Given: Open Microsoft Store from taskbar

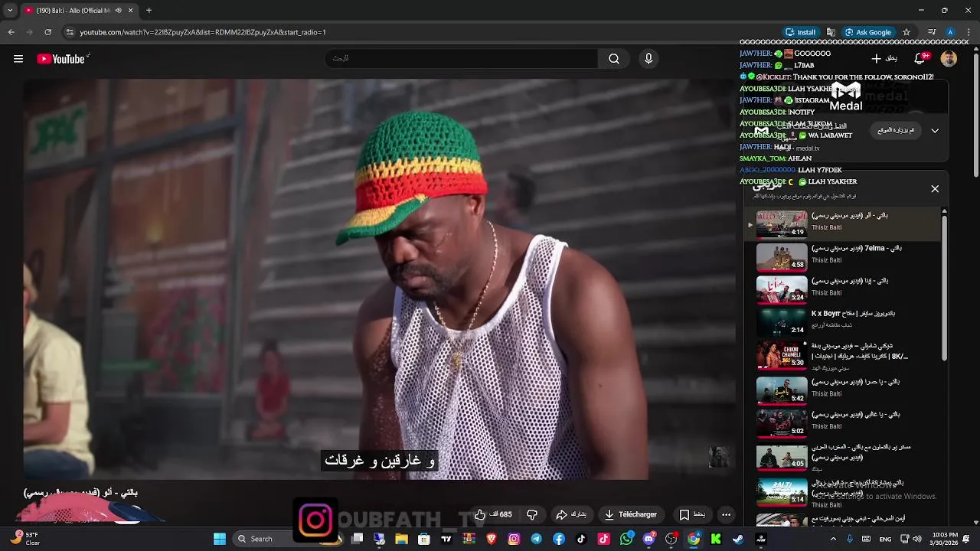Looking at the screenshot, I should pos(424,539).
